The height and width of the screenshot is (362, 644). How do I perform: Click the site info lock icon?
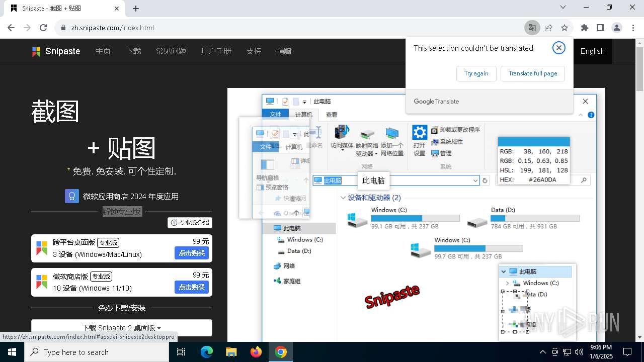click(x=63, y=28)
